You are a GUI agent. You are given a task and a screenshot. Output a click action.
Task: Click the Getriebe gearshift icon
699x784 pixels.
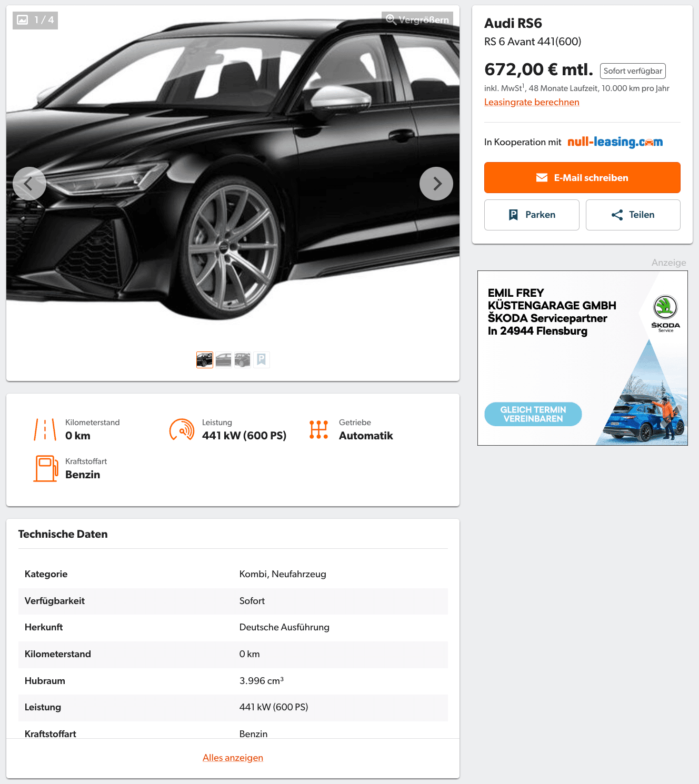pyautogui.click(x=319, y=429)
